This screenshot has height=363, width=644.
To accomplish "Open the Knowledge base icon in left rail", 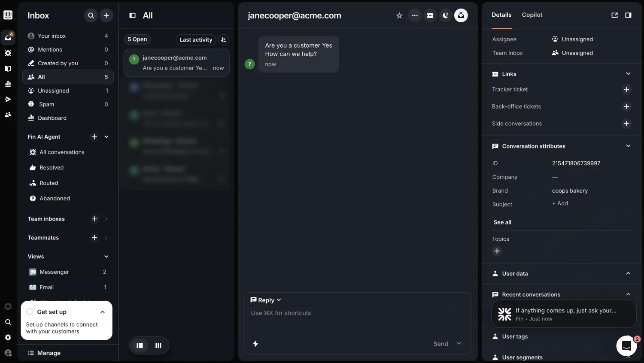I will [x=8, y=68].
